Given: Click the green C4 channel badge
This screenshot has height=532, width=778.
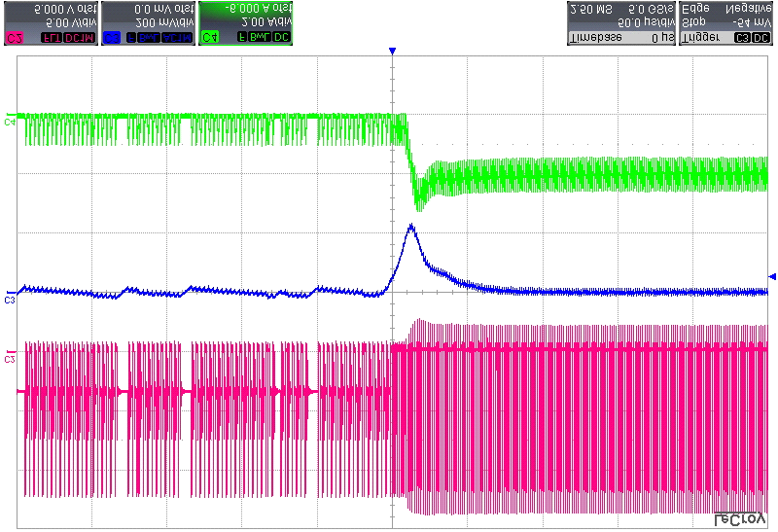Looking at the screenshot, I should [209, 37].
